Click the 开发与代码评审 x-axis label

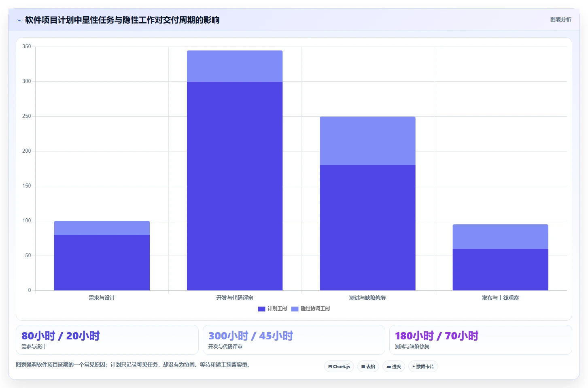[x=235, y=298]
